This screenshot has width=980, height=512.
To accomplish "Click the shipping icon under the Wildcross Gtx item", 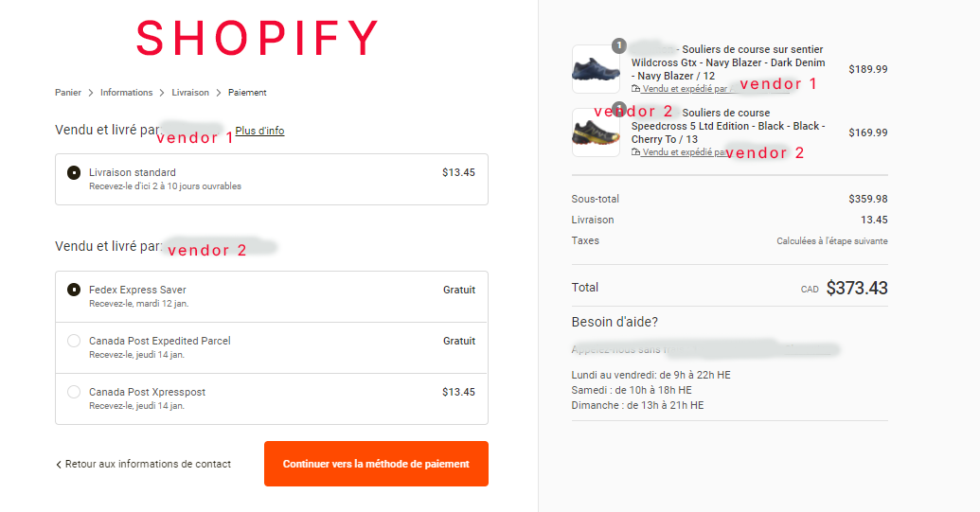I will [635, 89].
